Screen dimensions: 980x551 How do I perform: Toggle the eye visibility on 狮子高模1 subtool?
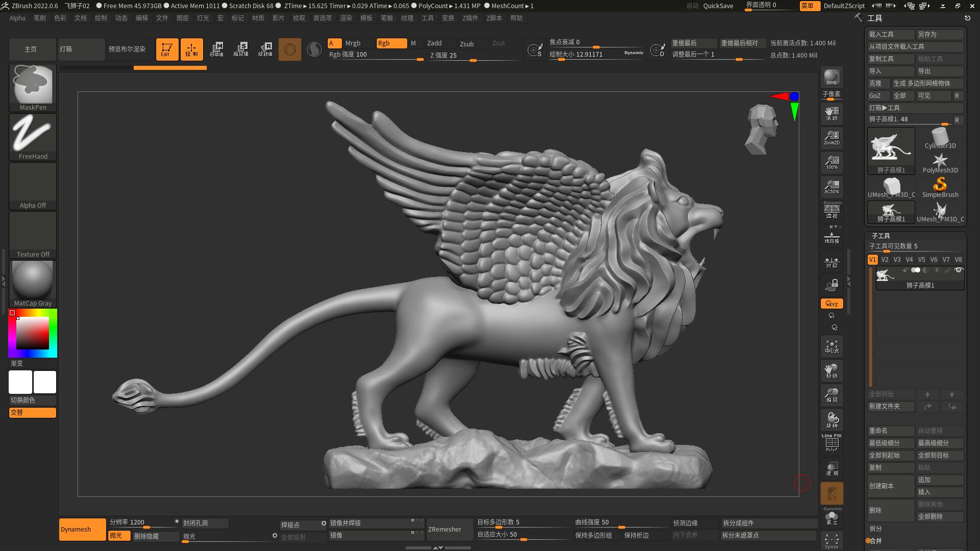(x=958, y=270)
